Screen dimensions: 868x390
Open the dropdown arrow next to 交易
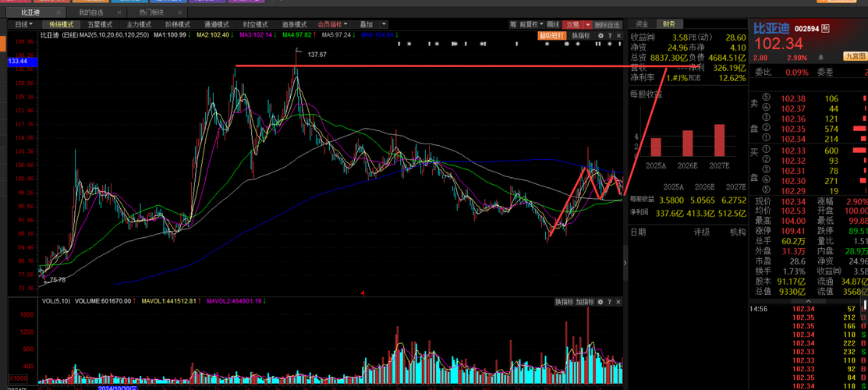(586, 24)
